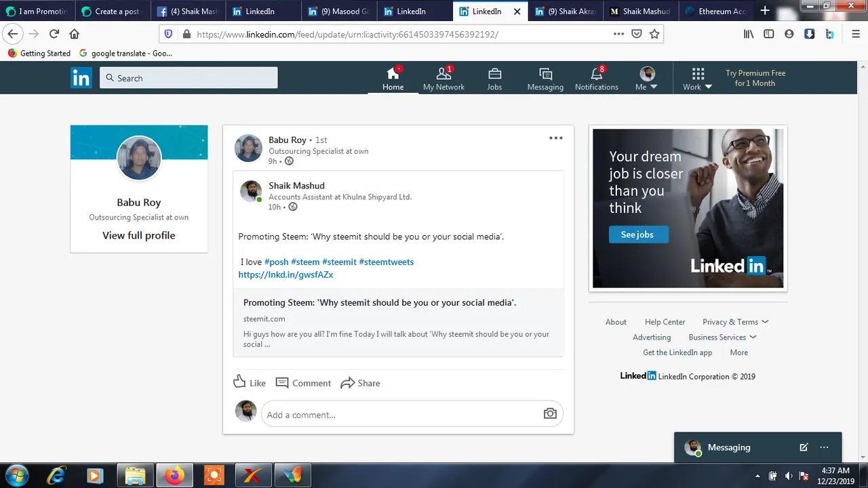This screenshot has width=868, height=488.
Task: Click Try Premium Free for 1 Month
Action: pos(755,78)
